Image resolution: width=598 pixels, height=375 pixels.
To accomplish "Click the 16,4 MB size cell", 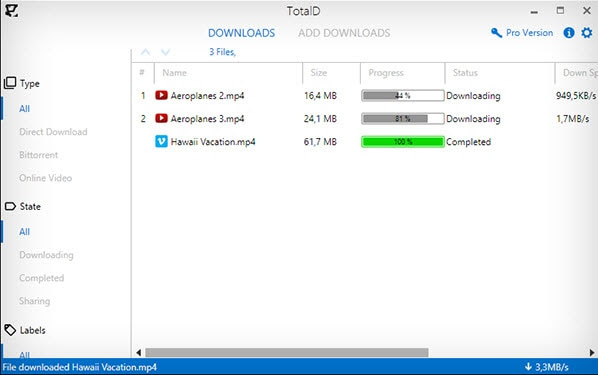I will (320, 96).
